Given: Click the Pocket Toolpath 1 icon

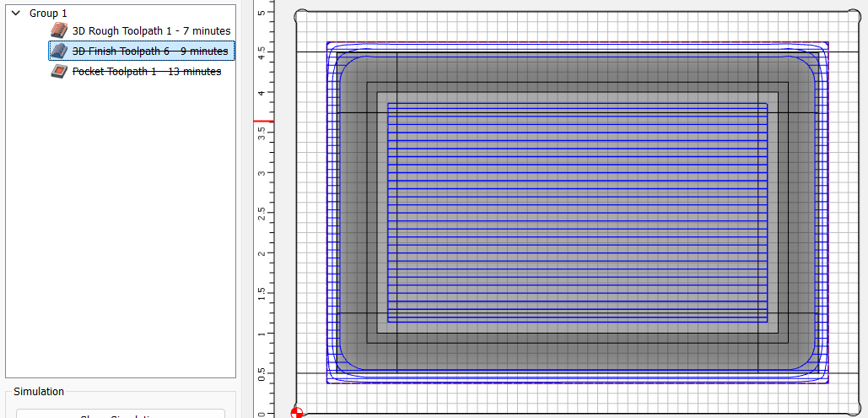Looking at the screenshot, I should click(x=59, y=71).
